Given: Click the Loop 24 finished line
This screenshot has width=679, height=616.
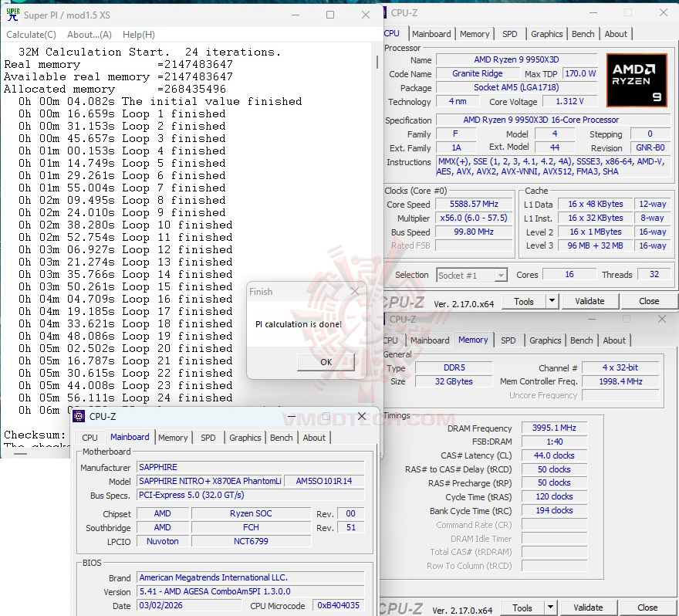Looking at the screenshot, I should (125, 398).
